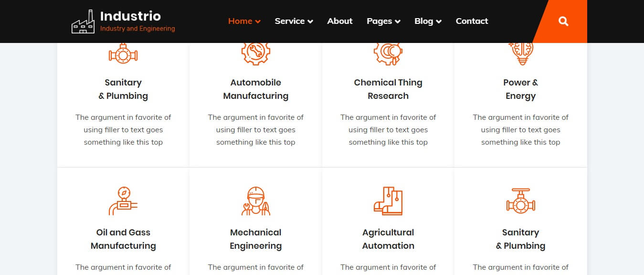This screenshot has width=644, height=275.
Task: Click the Industrio brand name text
Action: click(x=130, y=16)
